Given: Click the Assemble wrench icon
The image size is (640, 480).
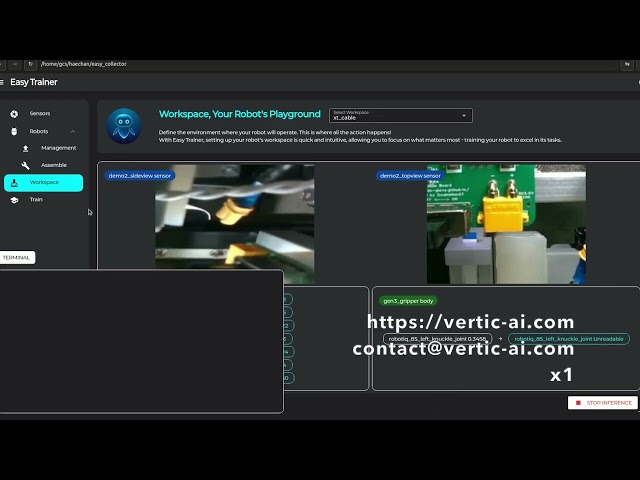Looking at the screenshot, I should tap(25, 165).
